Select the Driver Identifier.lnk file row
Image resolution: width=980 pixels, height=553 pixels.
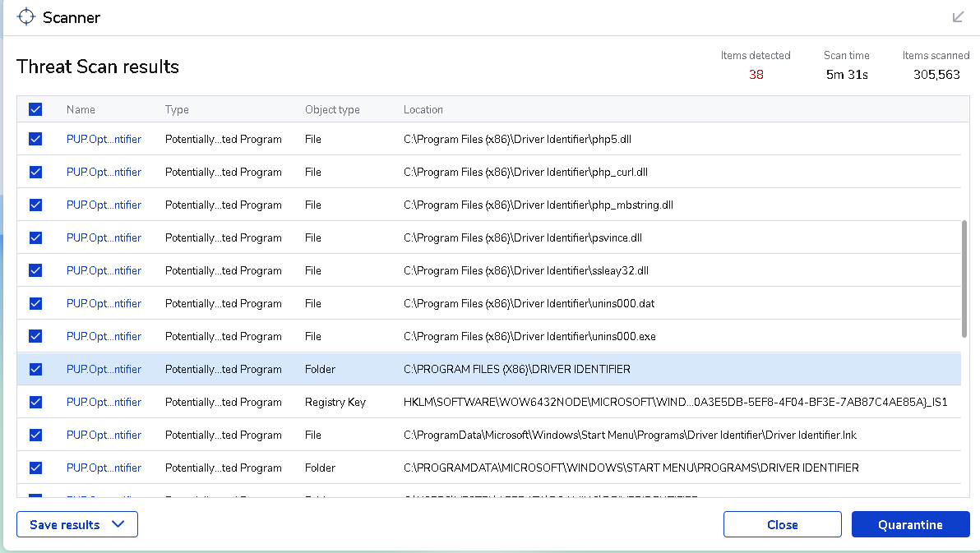pyautogui.click(x=630, y=435)
